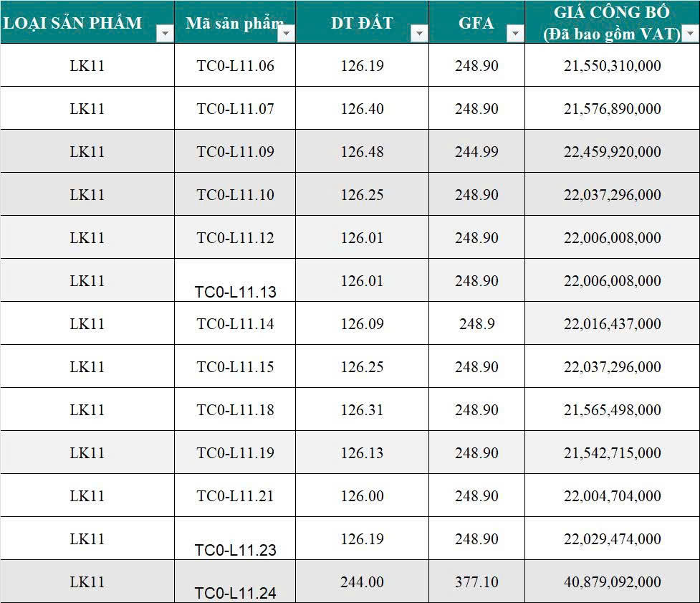
Task: Click land area cell 126.31
Action: 362,410
